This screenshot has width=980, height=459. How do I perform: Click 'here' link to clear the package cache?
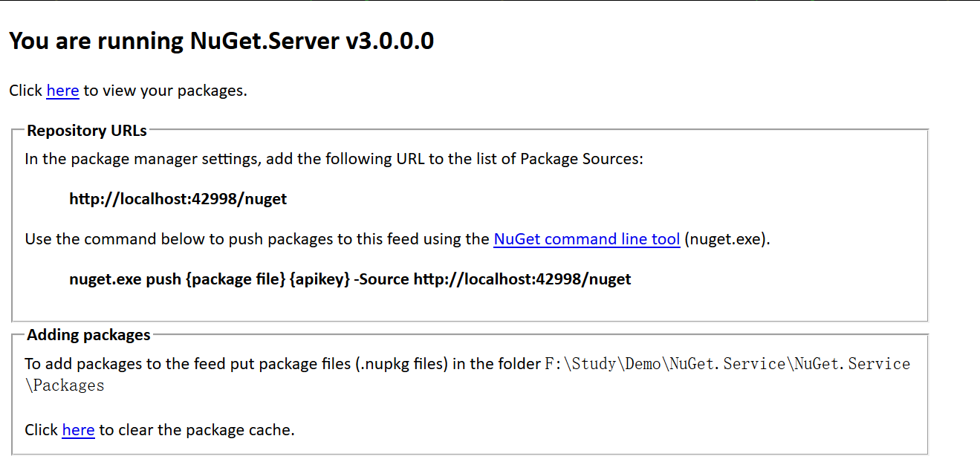pos(78,430)
